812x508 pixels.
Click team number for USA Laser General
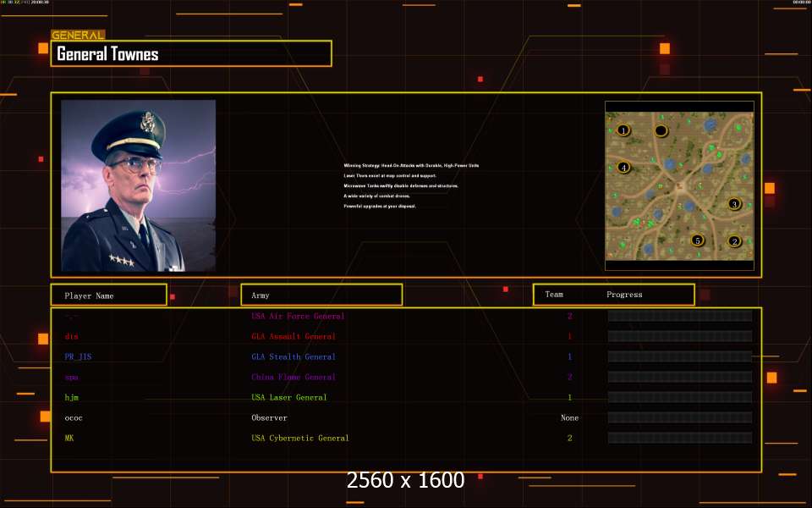click(569, 398)
